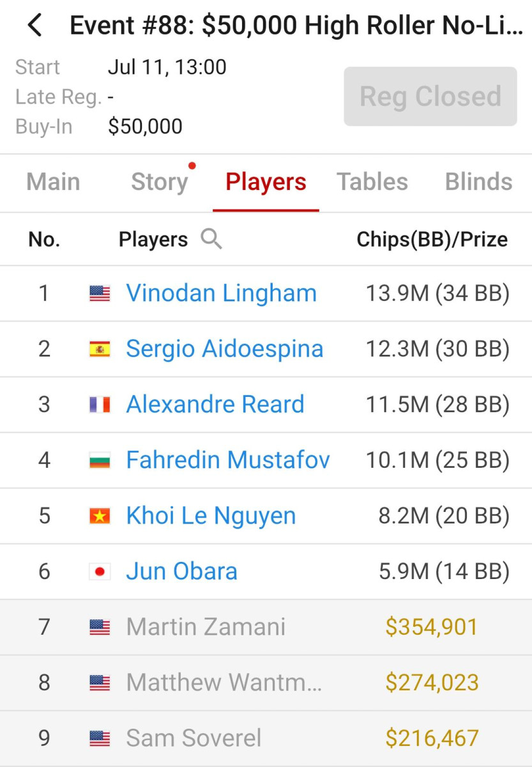This screenshot has width=532, height=767.
Task: Tap the back arrow icon
Action: [x=34, y=26]
